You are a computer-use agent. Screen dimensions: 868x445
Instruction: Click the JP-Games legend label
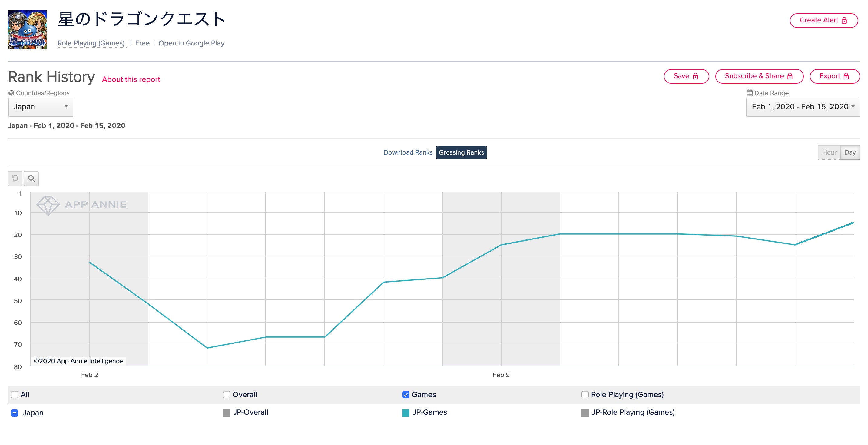tap(430, 412)
